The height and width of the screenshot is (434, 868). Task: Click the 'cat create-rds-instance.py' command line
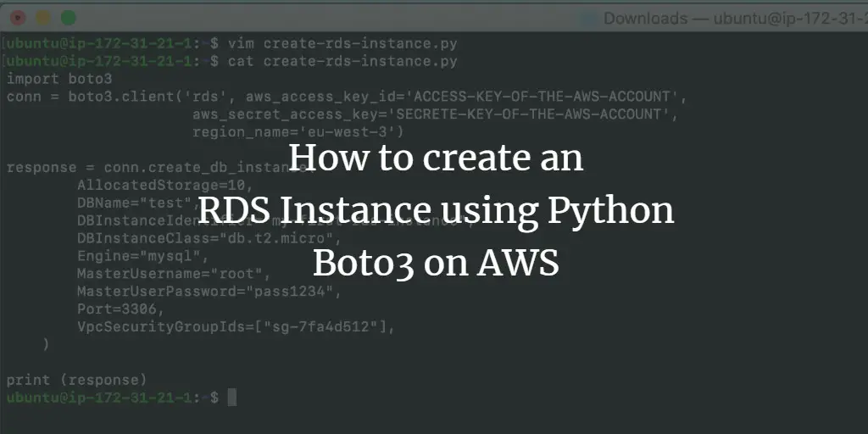[x=342, y=61]
